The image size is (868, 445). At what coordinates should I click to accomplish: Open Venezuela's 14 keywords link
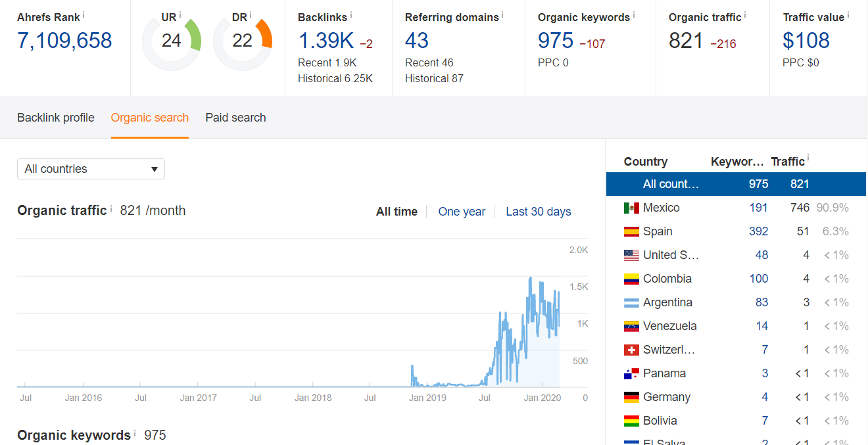762,326
